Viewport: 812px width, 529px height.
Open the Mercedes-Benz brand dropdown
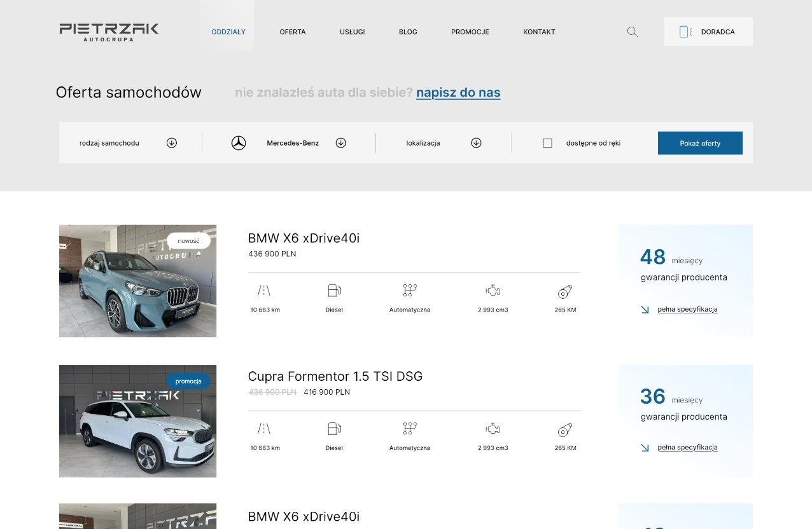pos(340,143)
